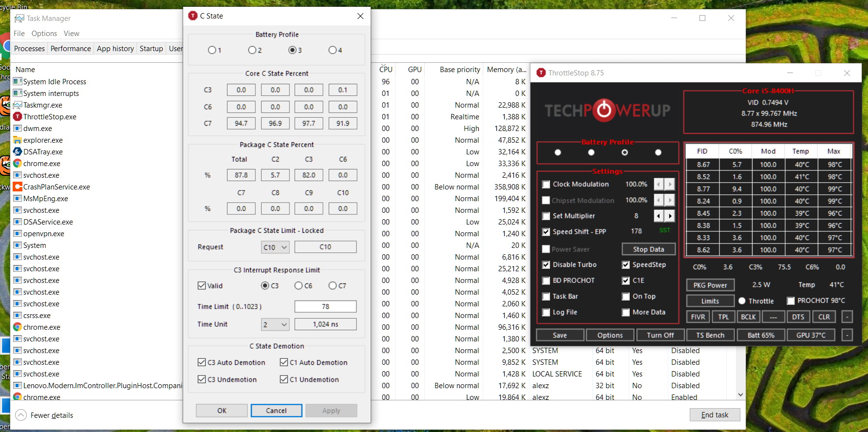Click the Taskmgr.exe process icon
Screen dimensions: 868x432
[x=18, y=105]
